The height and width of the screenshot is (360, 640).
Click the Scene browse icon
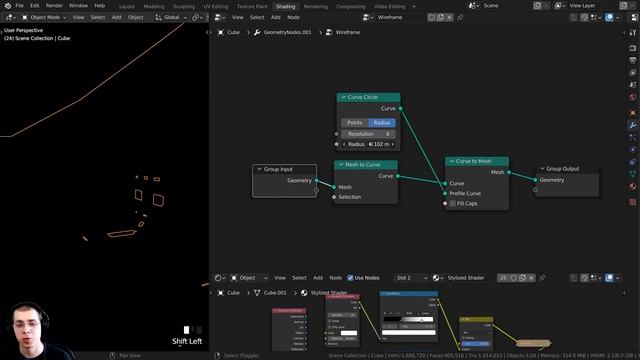(x=473, y=6)
